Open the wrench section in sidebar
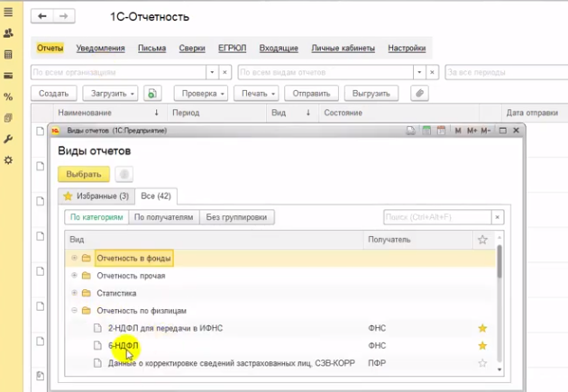The height and width of the screenshot is (392, 568). click(x=8, y=139)
